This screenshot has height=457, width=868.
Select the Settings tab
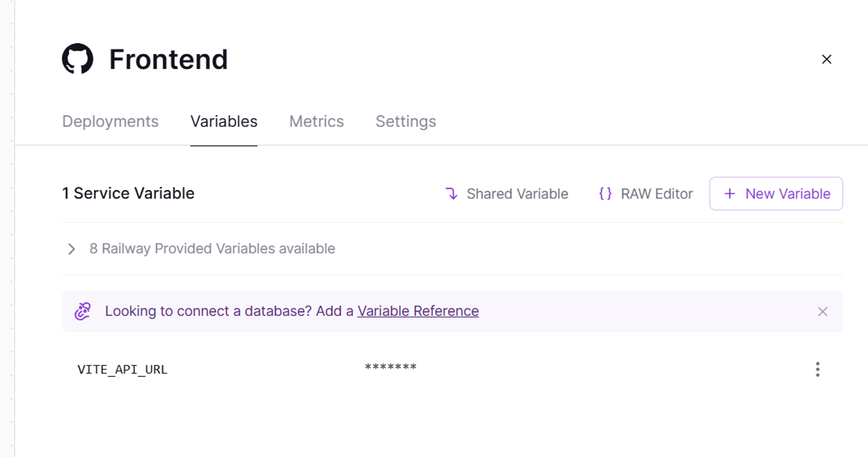point(406,122)
